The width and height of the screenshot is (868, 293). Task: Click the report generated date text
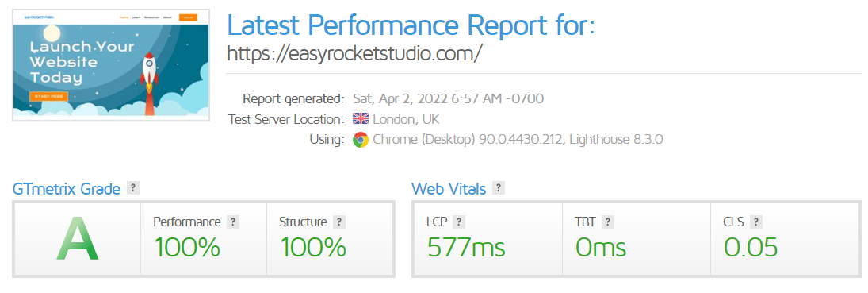pyautogui.click(x=449, y=98)
